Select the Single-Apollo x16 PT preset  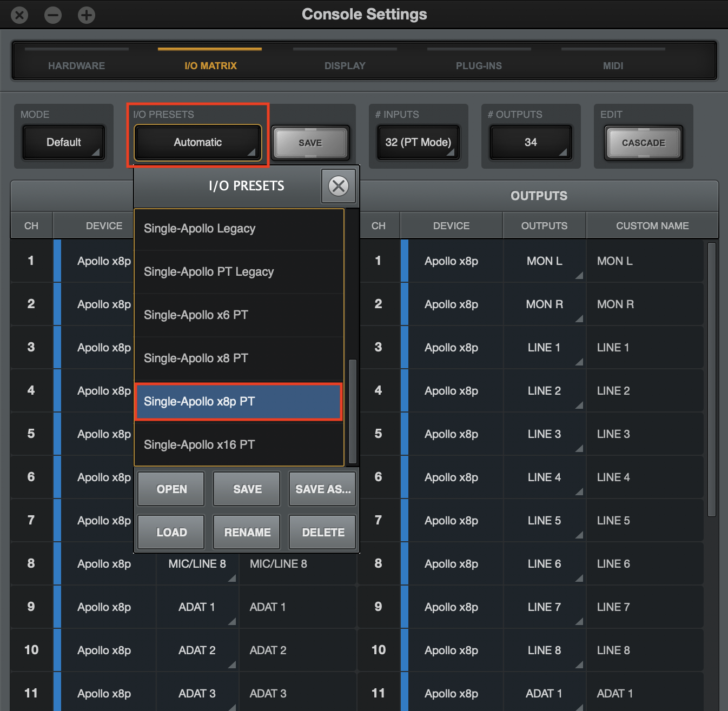[238, 444]
